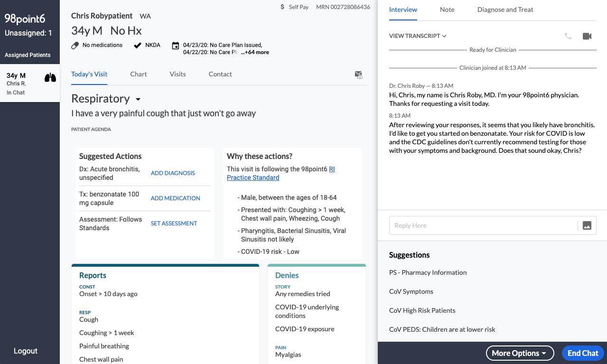Image resolution: width=607 pixels, height=364 pixels.
Task: Click the 98point6 logo
Action: (24, 19)
